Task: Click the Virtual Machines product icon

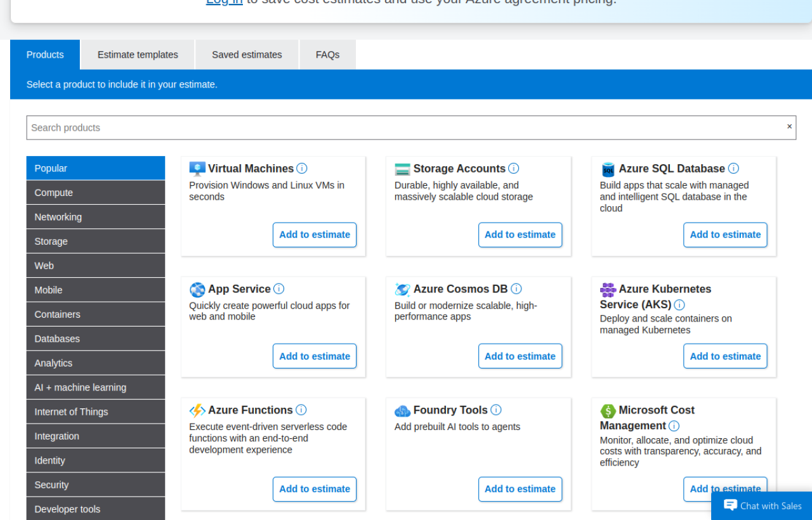Action: coord(197,169)
